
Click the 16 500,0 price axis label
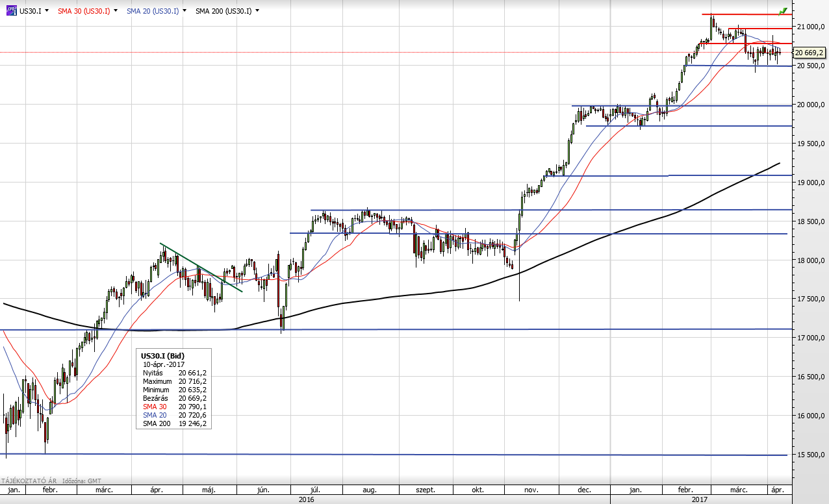click(x=811, y=377)
